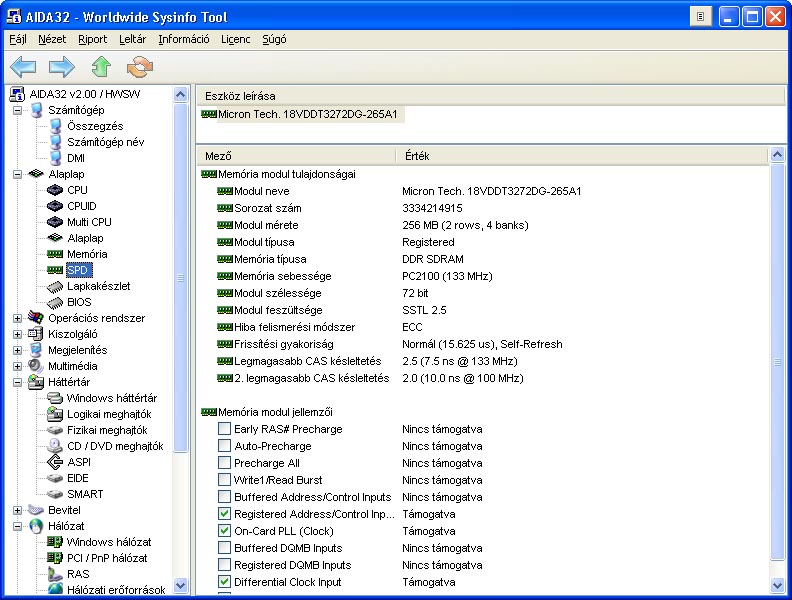This screenshot has height=600, width=792.
Task: Click the title bar extra options button
Action: pyautogui.click(x=701, y=17)
